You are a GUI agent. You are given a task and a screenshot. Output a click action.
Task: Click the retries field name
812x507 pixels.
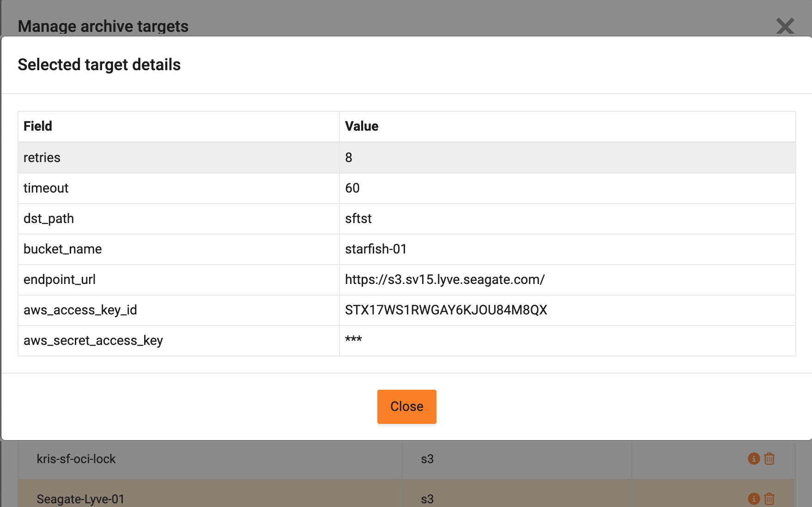[42, 157]
